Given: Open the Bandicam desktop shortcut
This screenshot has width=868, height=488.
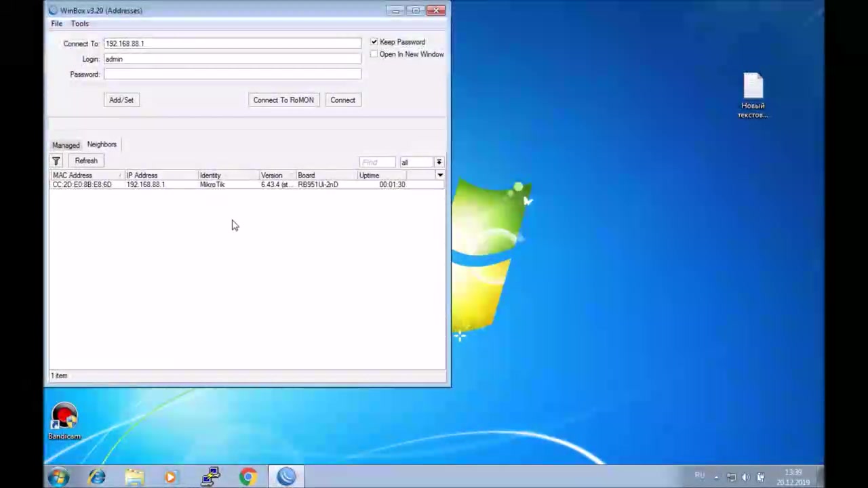Looking at the screenshot, I should (x=64, y=422).
